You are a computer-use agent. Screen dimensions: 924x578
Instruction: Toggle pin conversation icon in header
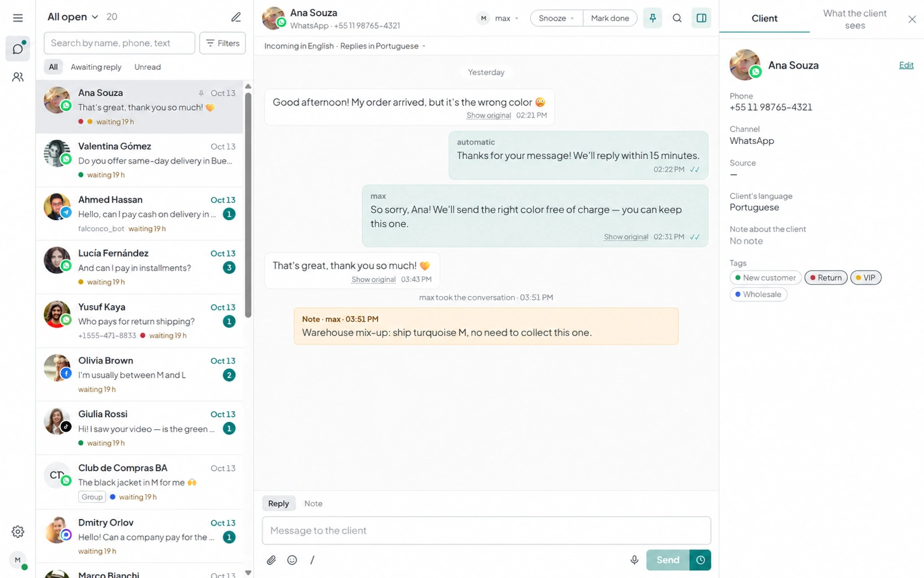653,18
